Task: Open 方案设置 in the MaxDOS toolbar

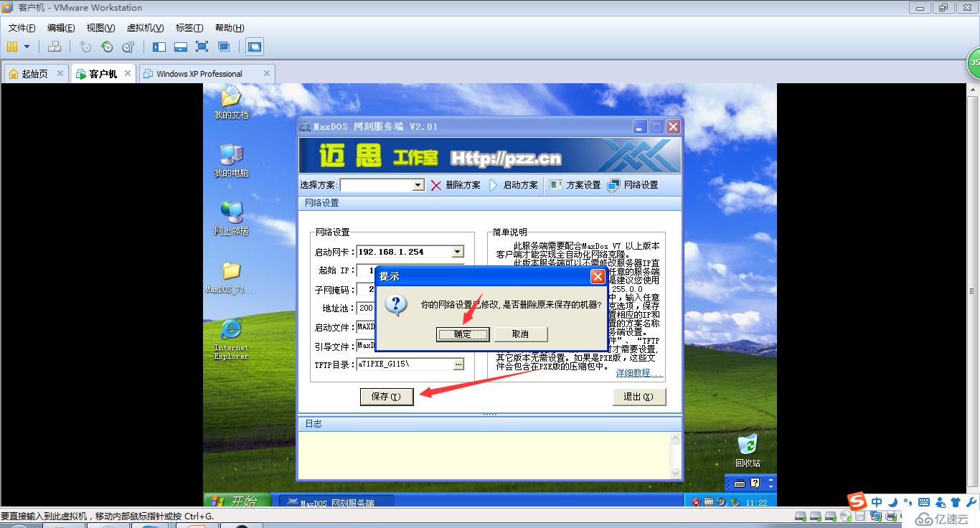Action: 575,185
